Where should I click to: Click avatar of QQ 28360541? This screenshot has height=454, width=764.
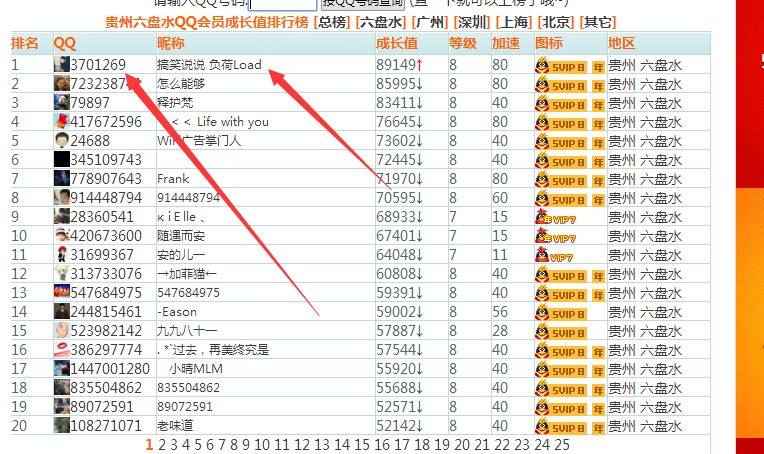pyautogui.click(x=61, y=216)
